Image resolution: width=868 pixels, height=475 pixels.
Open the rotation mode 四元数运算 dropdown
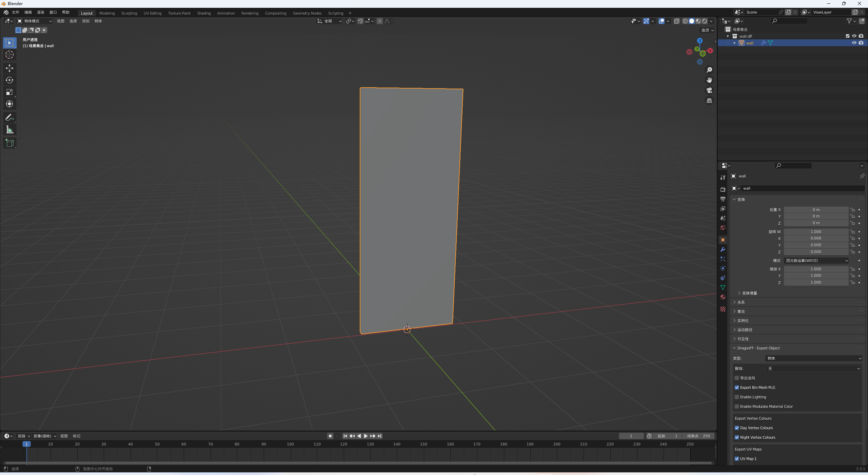(816, 261)
